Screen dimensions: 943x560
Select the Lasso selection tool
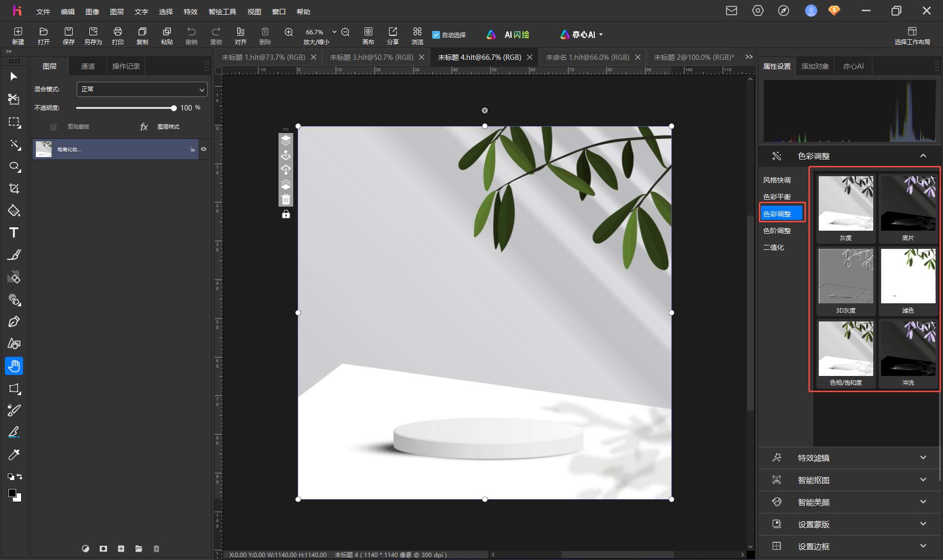(14, 166)
